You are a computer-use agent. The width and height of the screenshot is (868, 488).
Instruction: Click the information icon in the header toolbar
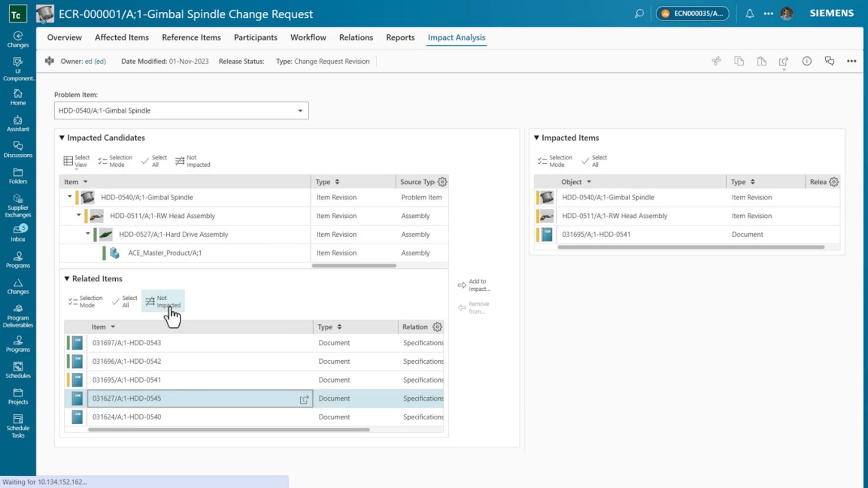tap(807, 61)
